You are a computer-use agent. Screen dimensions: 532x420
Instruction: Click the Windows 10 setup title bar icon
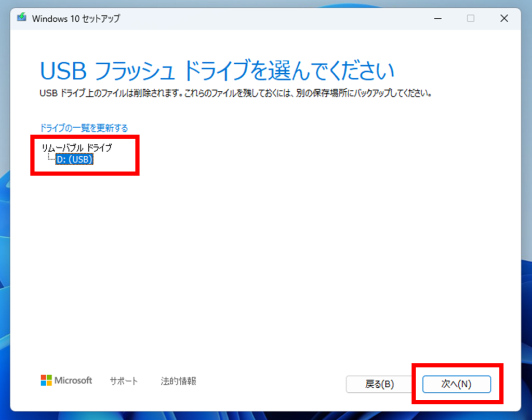click(22, 17)
